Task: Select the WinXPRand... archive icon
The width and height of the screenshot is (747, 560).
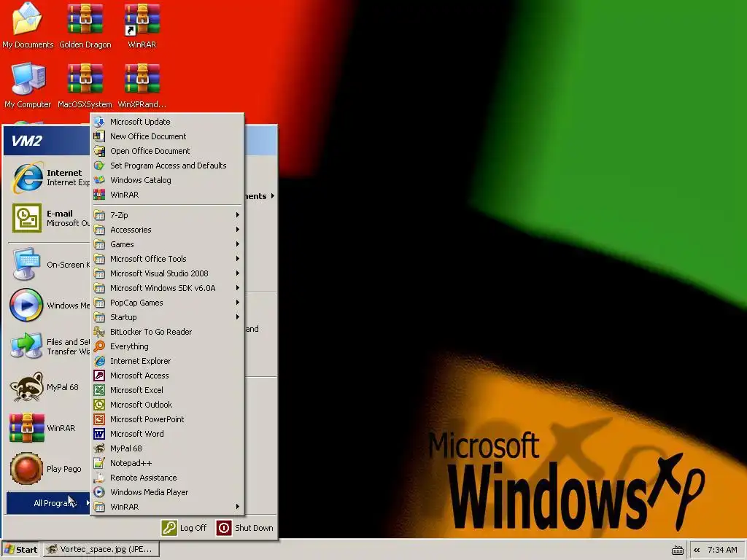Action: pos(142,85)
